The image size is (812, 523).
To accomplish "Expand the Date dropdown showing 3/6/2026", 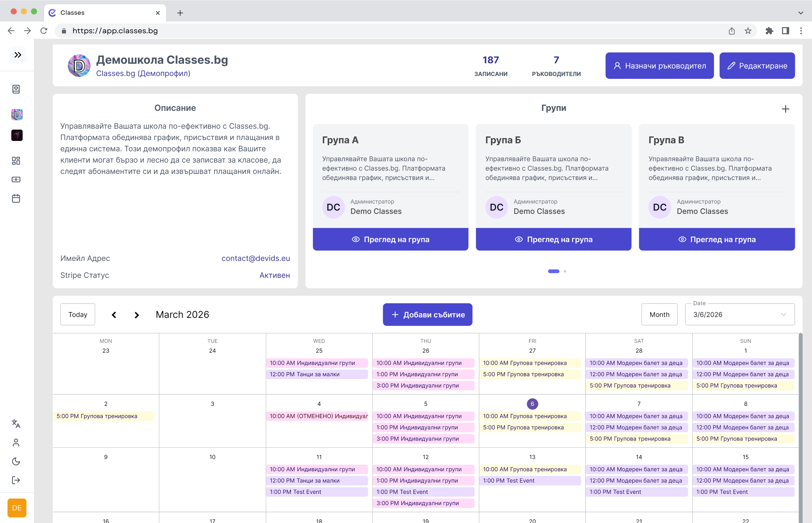I will (x=740, y=314).
